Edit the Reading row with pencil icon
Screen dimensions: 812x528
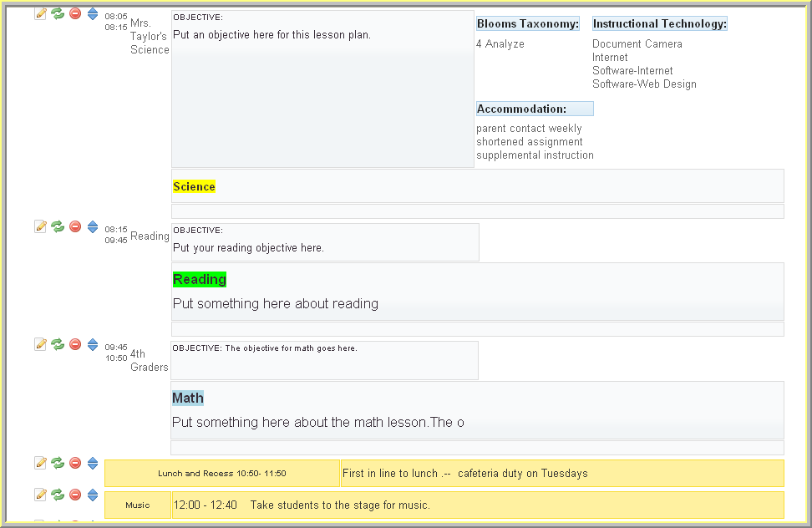(40, 226)
